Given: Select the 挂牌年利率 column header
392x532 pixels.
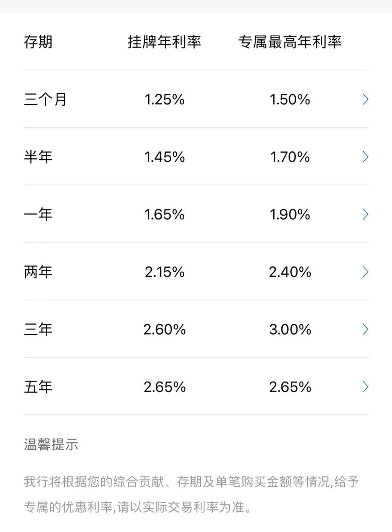Looking at the screenshot, I should 165,41.
